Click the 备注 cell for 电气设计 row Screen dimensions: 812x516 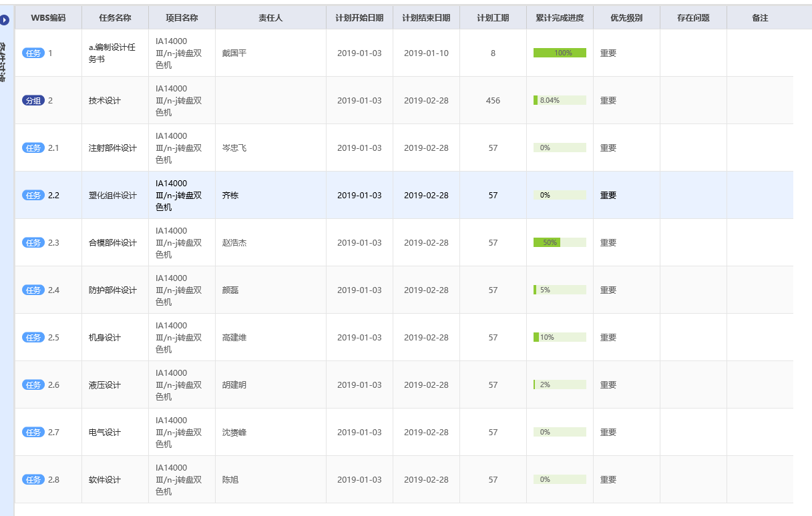pos(760,432)
